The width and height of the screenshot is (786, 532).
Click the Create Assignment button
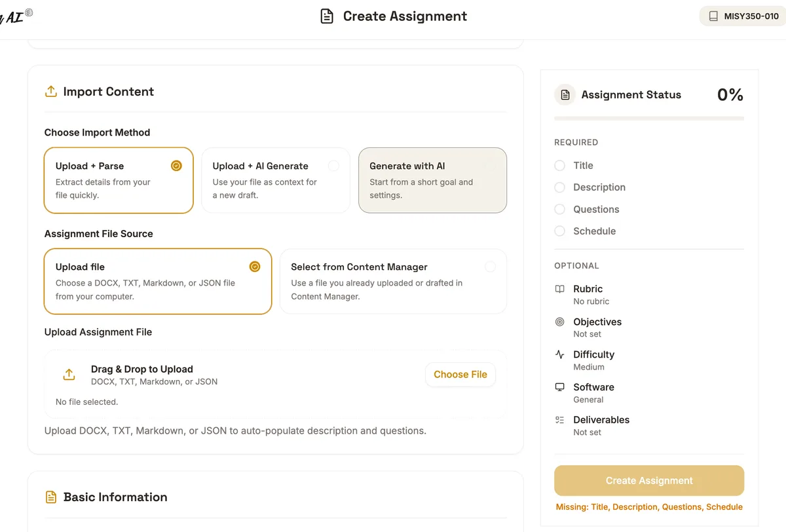click(x=649, y=481)
